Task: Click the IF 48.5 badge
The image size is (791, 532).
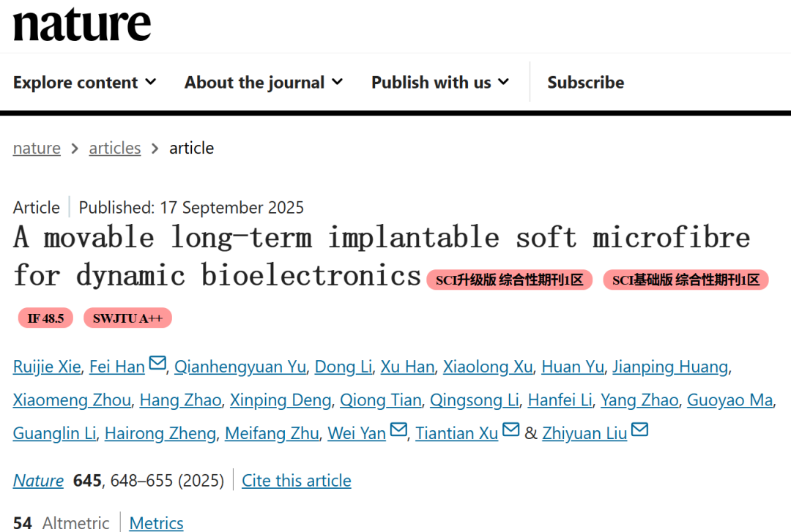Action: click(45, 318)
